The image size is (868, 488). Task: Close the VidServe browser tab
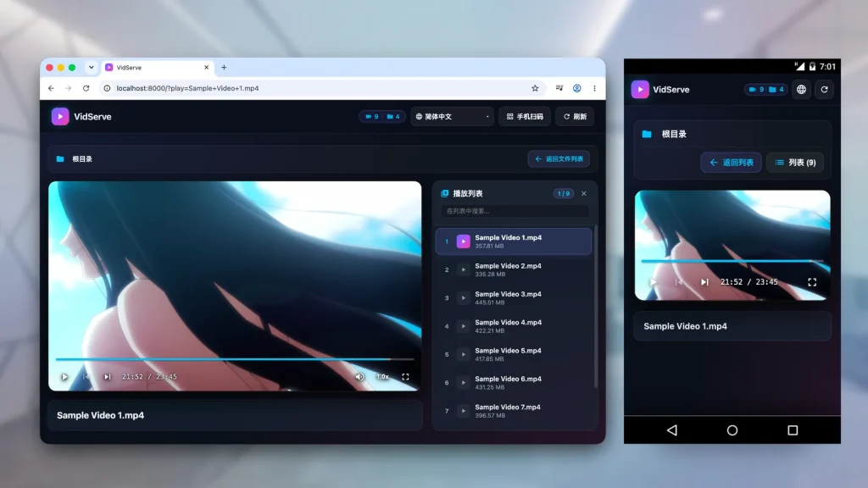(207, 68)
